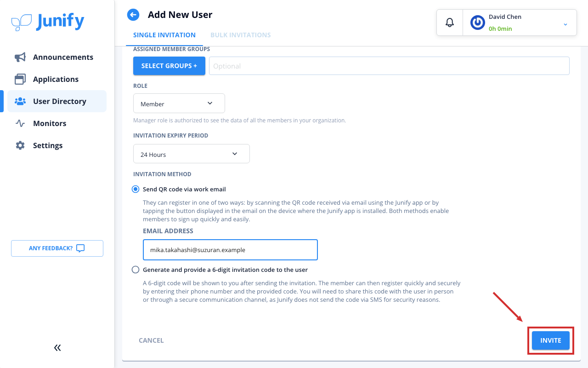This screenshot has height=368, width=588.
Task: Click the Settings gear icon
Action: pyautogui.click(x=20, y=145)
